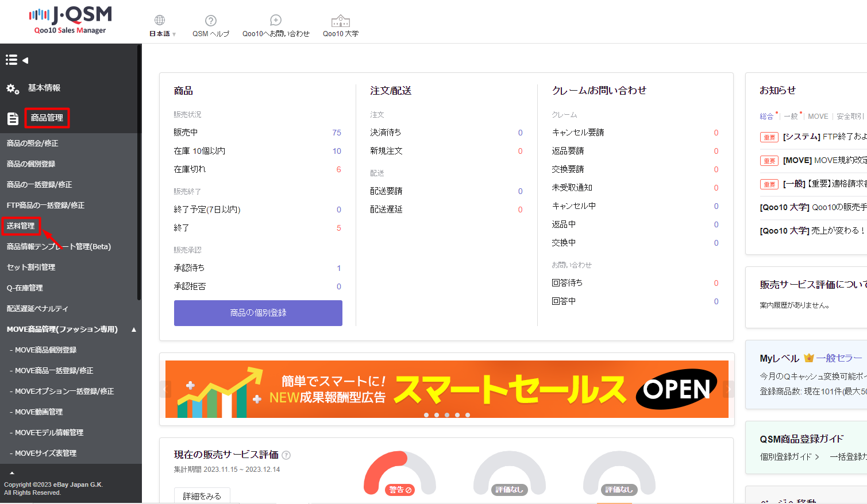Select the 総合 notice tab
The height and width of the screenshot is (504, 867).
[x=766, y=117]
